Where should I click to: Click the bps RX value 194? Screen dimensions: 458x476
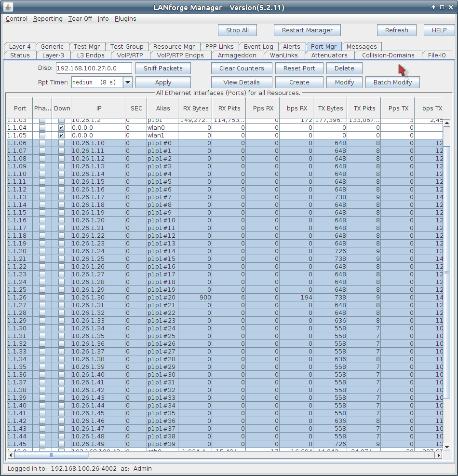[296, 298]
